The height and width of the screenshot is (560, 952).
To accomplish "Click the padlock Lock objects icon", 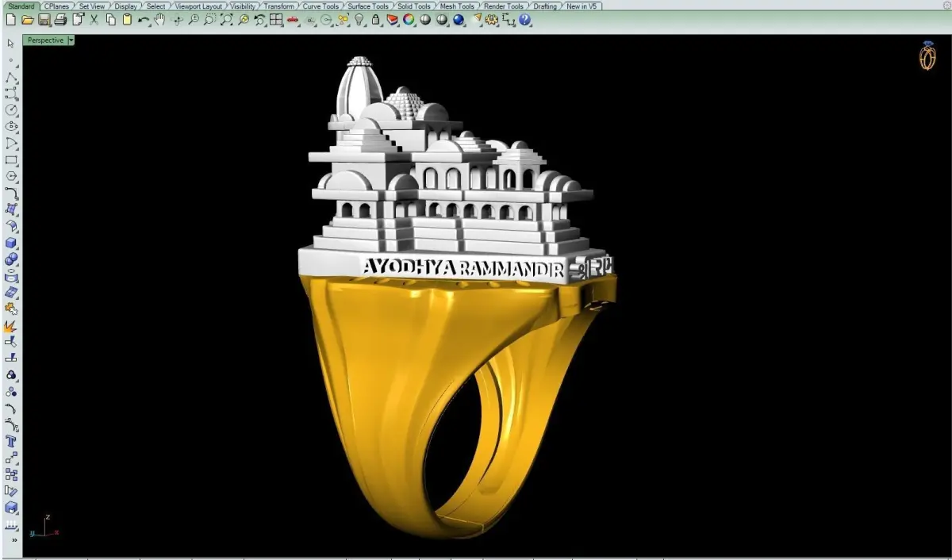I will pos(375,19).
